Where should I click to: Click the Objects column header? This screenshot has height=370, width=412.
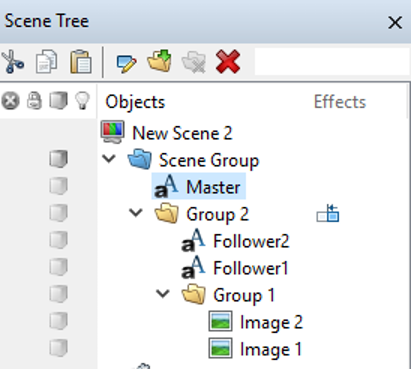click(135, 102)
